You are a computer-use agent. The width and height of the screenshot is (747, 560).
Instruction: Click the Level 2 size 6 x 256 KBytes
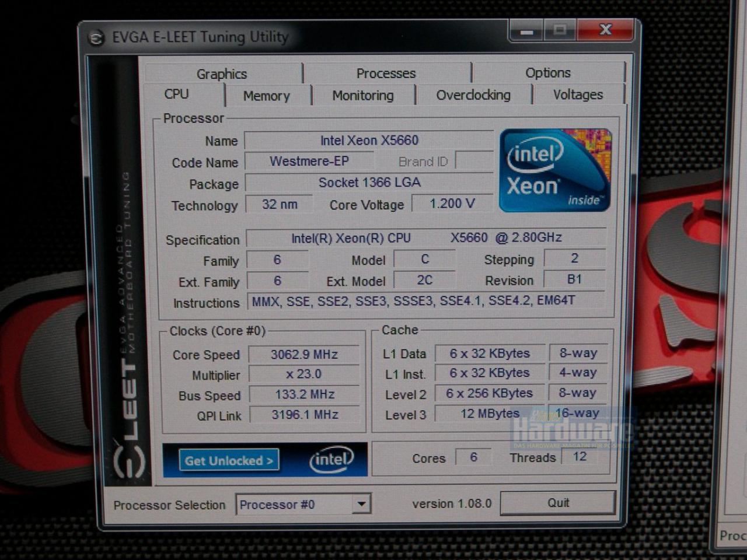click(490, 393)
